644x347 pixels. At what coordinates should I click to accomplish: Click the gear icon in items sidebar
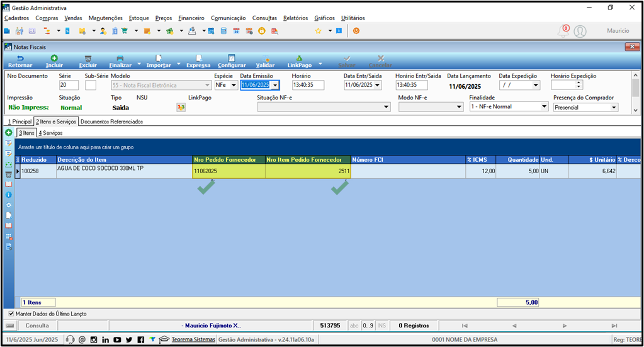(x=9, y=205)
